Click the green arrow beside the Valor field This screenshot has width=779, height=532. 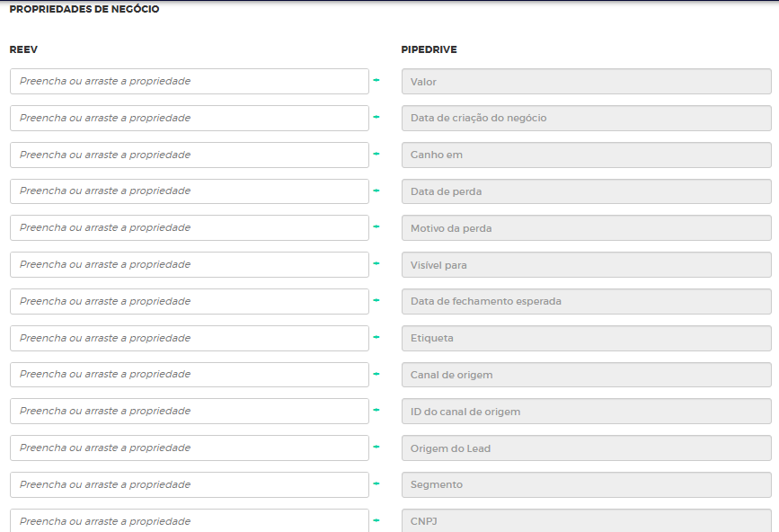(376, 81)
